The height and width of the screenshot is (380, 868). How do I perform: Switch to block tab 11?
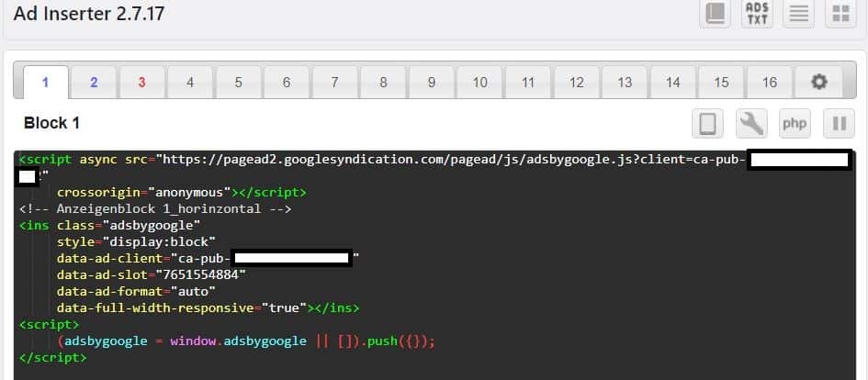point(528,83)
